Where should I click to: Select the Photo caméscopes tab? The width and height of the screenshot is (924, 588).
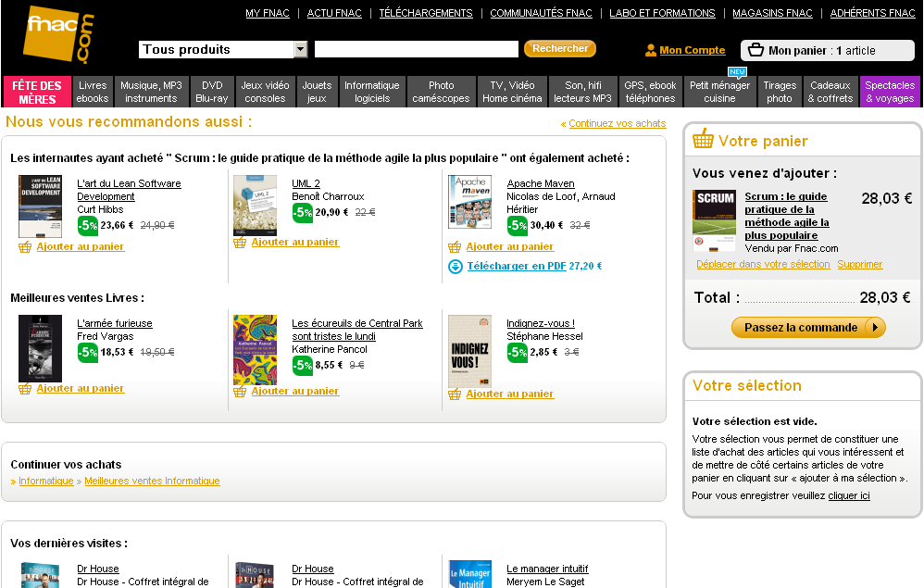tap(442, 92)
